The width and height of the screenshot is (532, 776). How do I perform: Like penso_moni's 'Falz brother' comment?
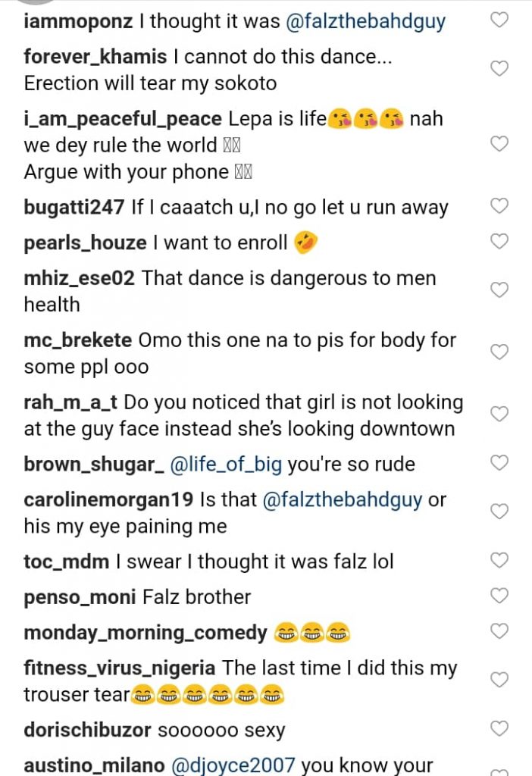[499, 596]
